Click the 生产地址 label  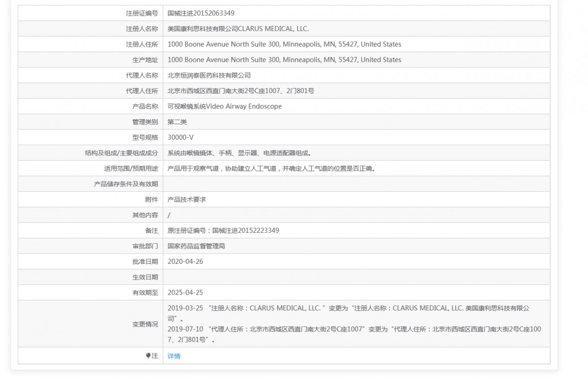(145, 60)
